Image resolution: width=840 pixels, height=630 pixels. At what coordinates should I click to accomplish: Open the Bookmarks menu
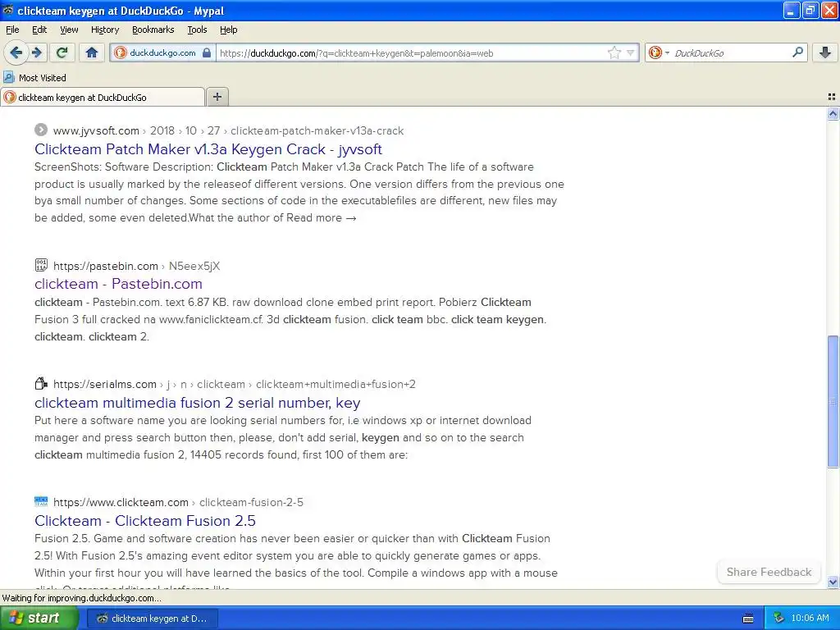coord(153,30)
